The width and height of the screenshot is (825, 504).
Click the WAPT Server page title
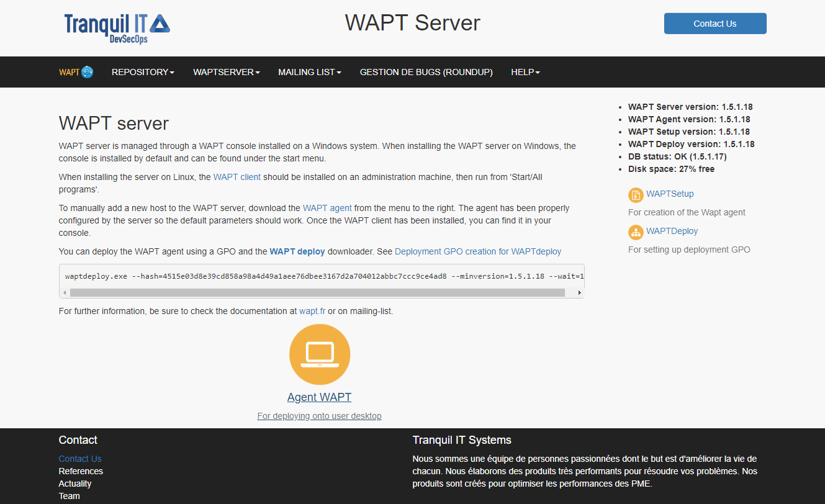pyautogui.click(x=413, y=23)
